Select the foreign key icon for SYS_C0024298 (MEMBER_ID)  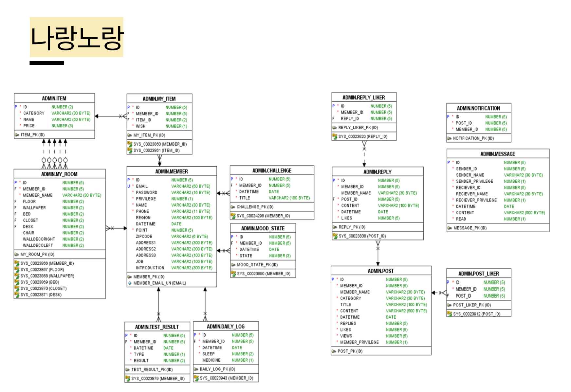point(233,216)
